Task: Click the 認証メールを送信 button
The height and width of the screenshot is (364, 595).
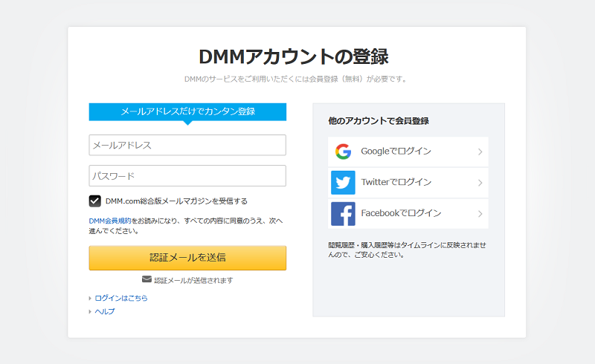Action: [187, 258]
